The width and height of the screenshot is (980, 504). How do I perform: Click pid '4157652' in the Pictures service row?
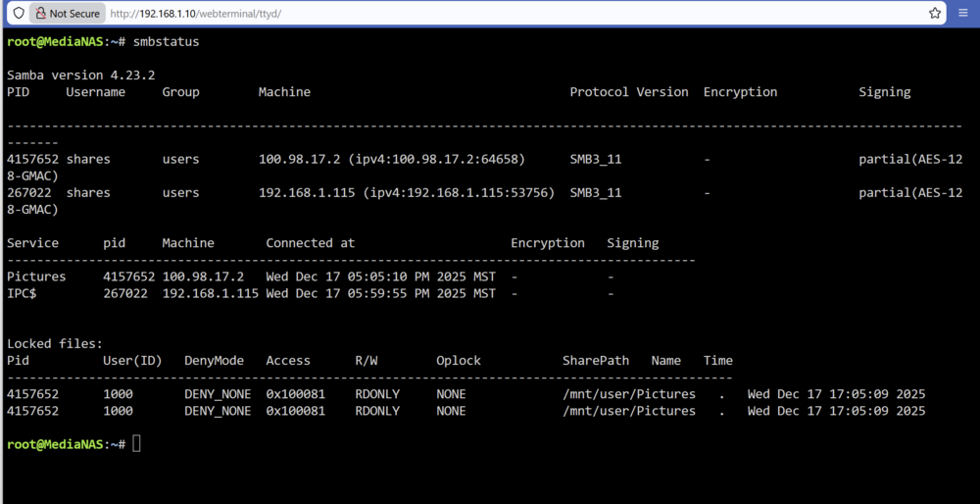tap(128, 277)
